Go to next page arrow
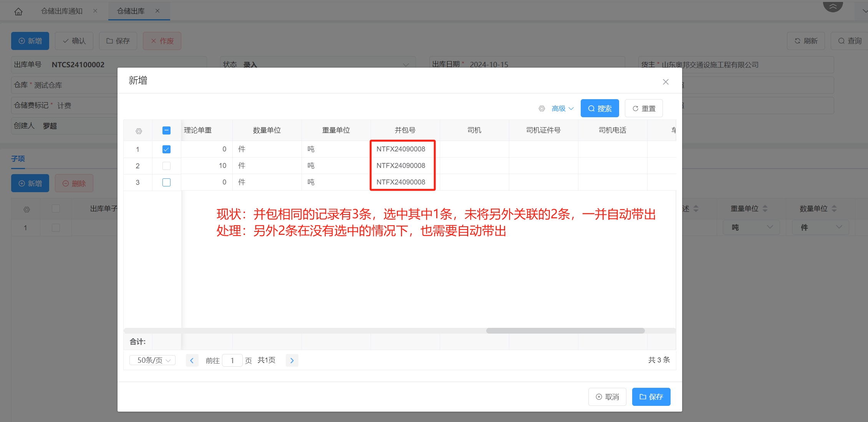The height and width of the screenshot is (422, 868). pos(292,361)
